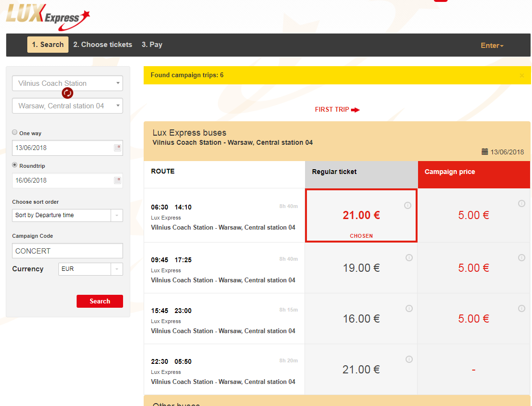This screenshot has height=406, width=532.
Task: Choose the 5.00 € campaign price at 15:45
Action: click(x=474, y=319)
